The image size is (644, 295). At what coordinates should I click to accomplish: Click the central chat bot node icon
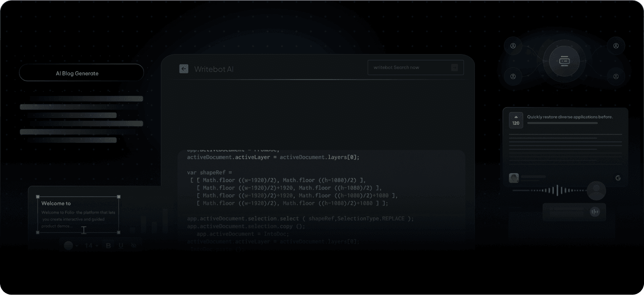(564, 61)
